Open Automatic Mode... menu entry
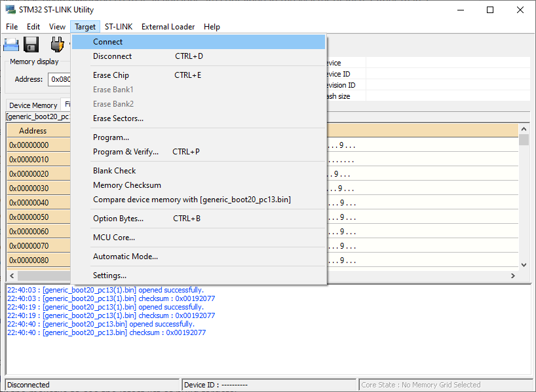The height and width of the screenshot is (392, 536). tap(199, 257)
